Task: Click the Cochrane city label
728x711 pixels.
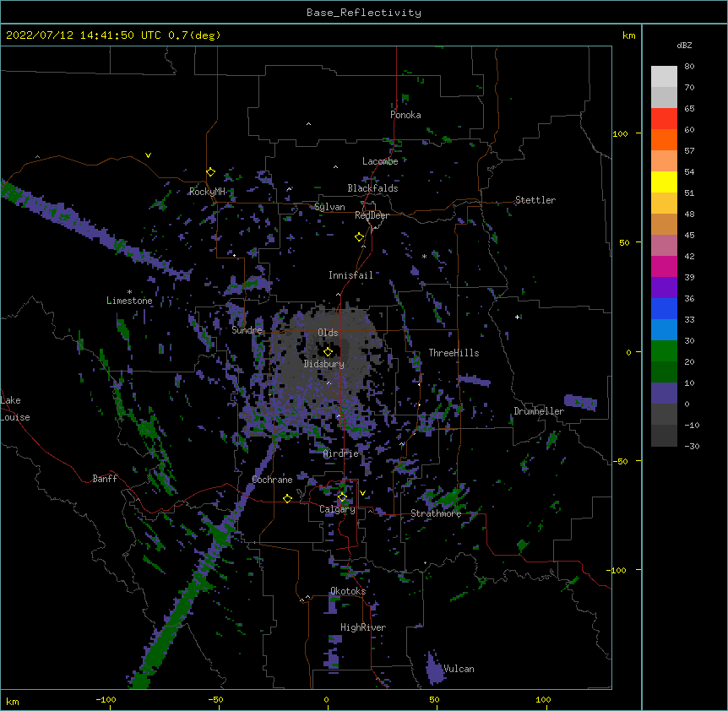Action: click(272, 480)
